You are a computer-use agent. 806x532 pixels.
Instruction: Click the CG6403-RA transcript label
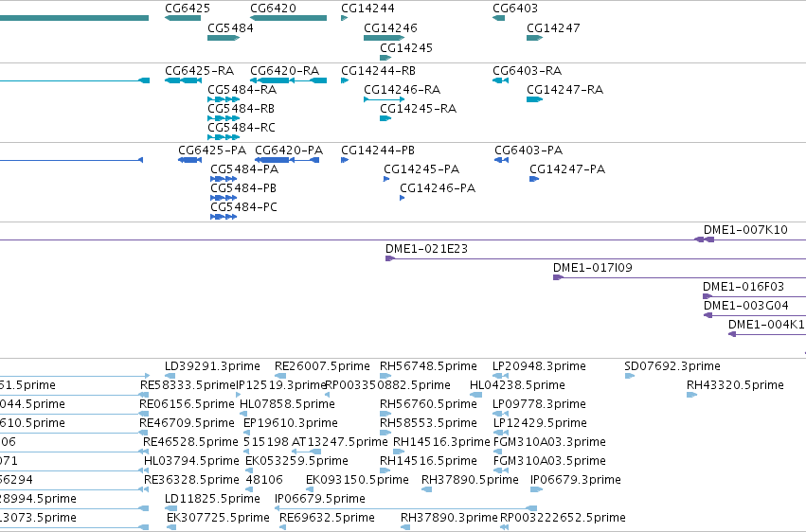pos(527,71)
